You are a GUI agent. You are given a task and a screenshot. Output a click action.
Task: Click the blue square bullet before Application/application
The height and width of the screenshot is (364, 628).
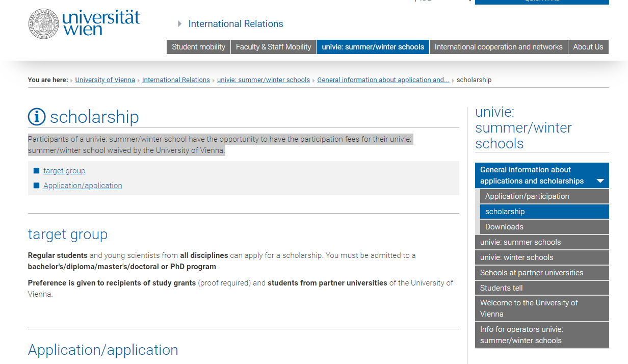pyautogui.click(x=36, y=186)
